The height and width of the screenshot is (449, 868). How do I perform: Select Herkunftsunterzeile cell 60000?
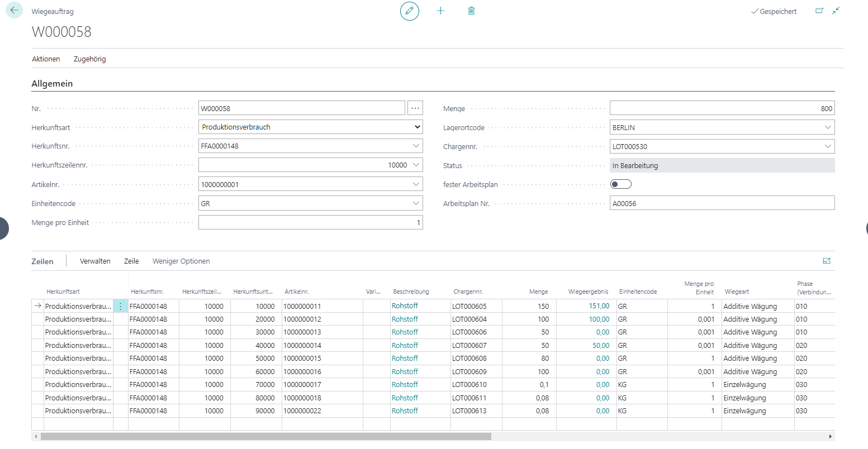click(x=256, y=372)
